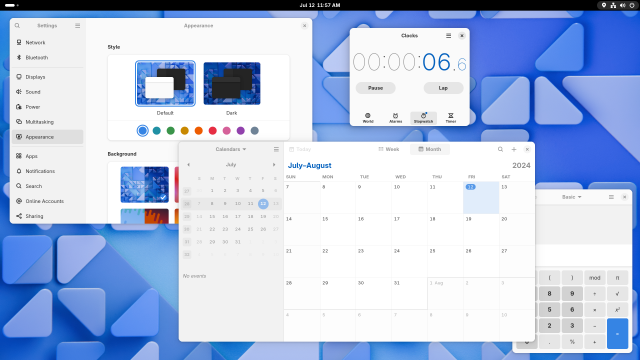Search events in Calendar
640x360 pixels.
pos(500,149)
